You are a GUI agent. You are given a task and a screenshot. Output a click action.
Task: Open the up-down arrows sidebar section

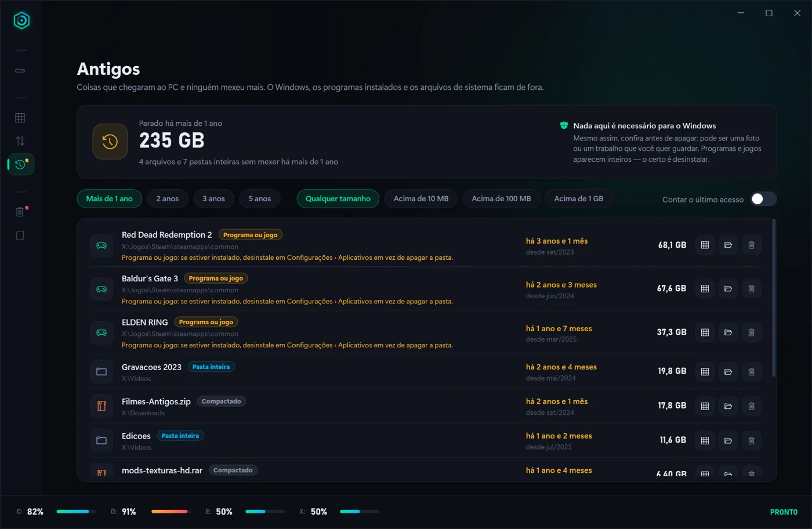coord(20,141)
